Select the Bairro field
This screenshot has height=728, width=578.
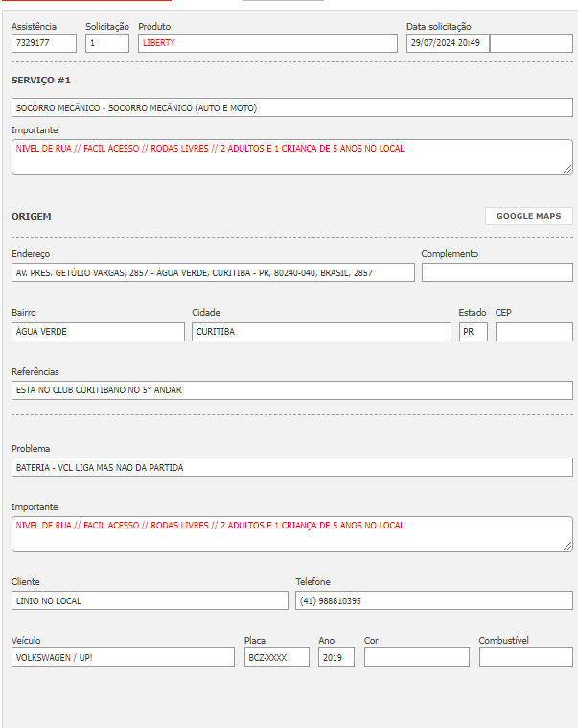pos(98,332)
